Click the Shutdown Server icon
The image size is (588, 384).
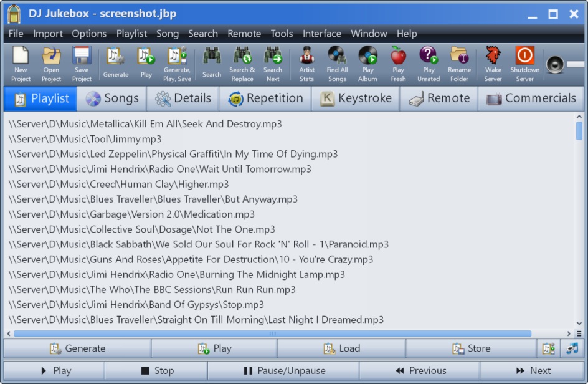tap(524, 62)
